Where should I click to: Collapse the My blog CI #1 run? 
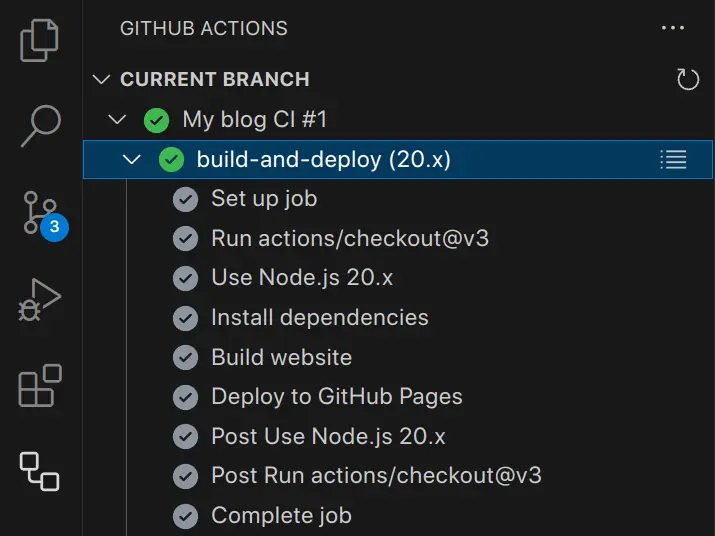(117, 120)
